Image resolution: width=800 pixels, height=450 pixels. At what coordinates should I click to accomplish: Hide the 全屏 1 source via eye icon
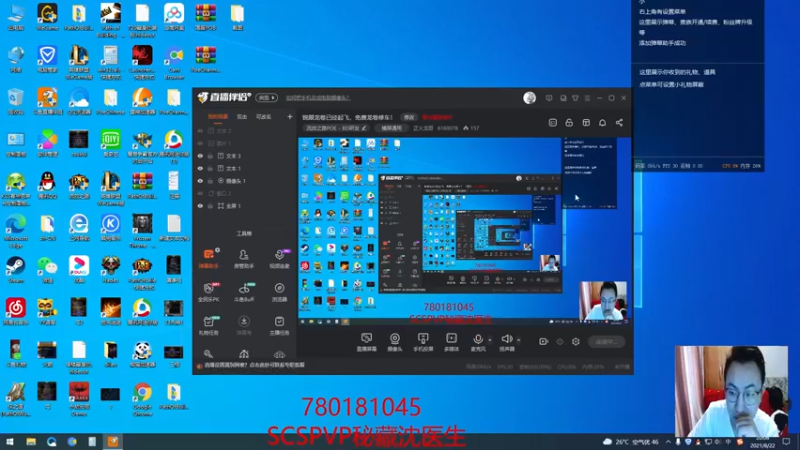tap(200, 206)
